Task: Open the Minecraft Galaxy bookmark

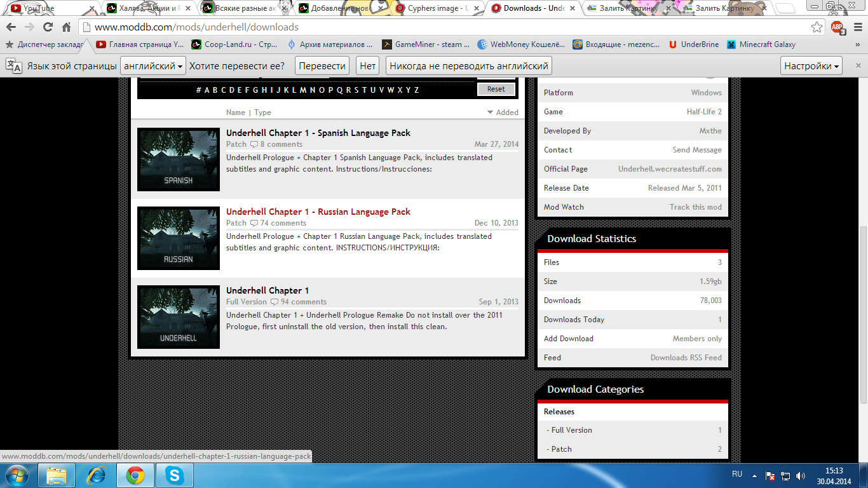Action: (x=761, y=44)
